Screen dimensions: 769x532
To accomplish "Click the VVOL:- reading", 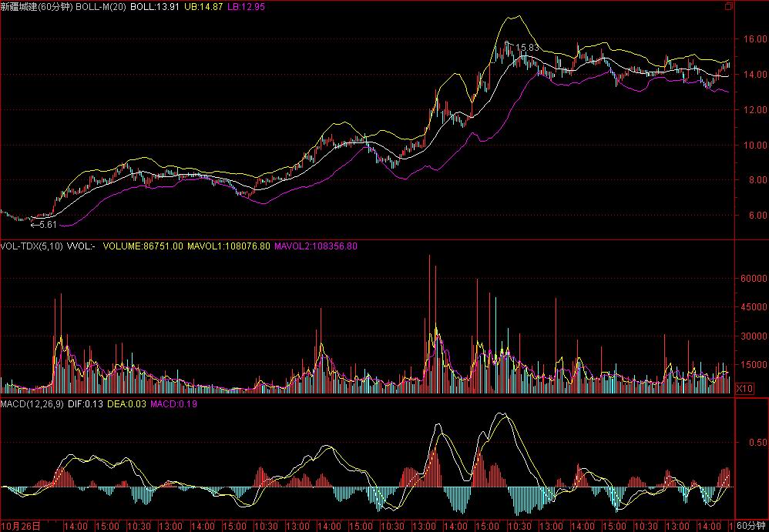I will 81,246.
